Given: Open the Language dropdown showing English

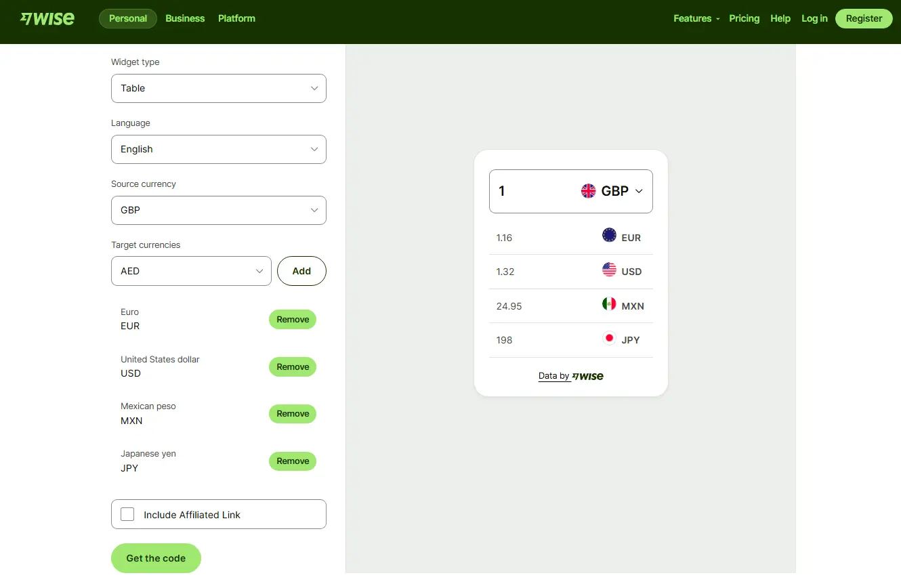Looking at the screenshot, I should [219, 149].
